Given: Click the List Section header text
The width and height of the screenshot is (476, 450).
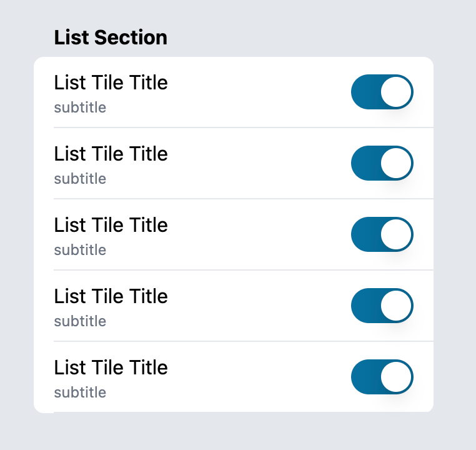Looking at the screenshot, I should [111, 37].
